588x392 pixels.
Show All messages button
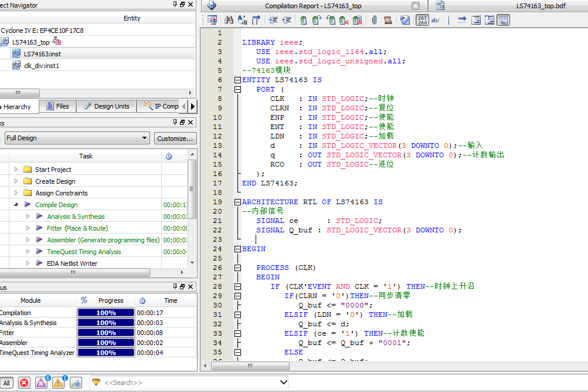[x=6, y=383]
